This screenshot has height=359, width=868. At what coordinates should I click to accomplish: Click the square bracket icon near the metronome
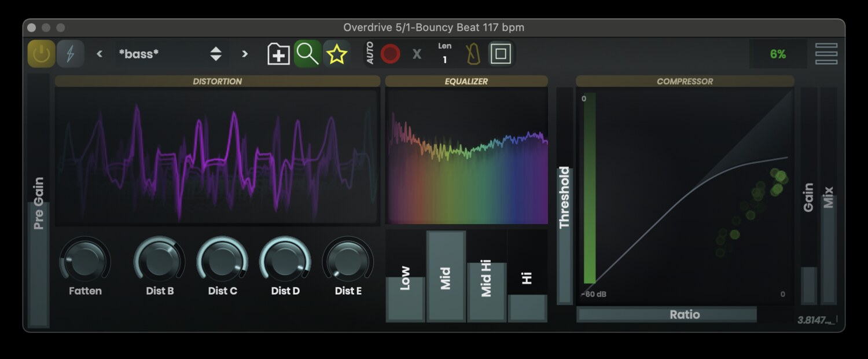click(x=501, y=53)
